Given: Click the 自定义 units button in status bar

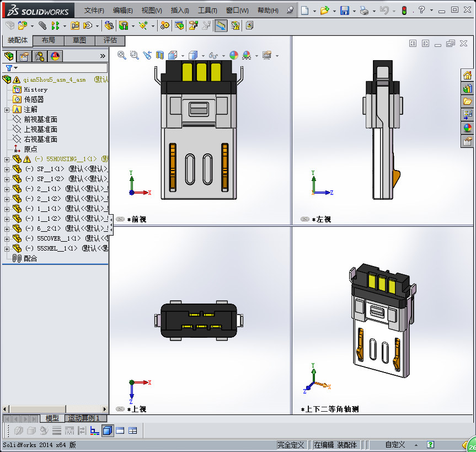Looking at the screenshot, I should coord(394,445).
